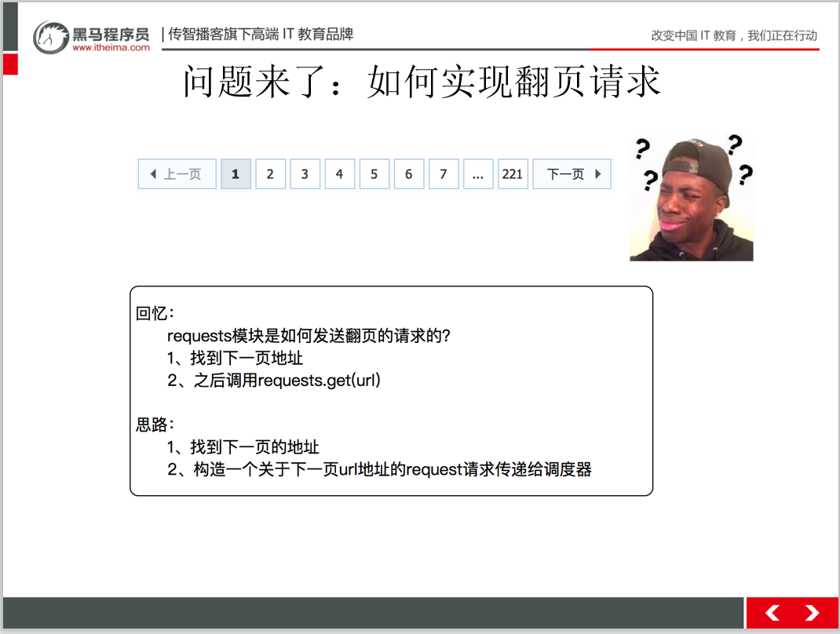Click the ellipsis pagination button
Viewport: 840px width, 634px height.
point(478,174)
